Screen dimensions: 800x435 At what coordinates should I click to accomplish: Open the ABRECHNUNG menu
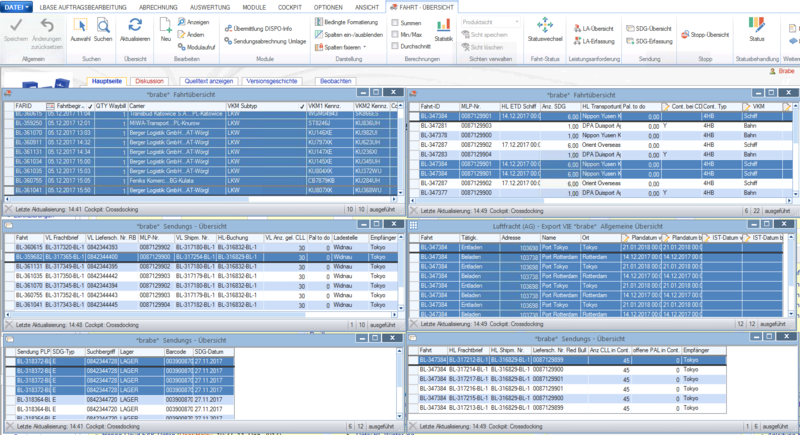click(x=158, y=8)
